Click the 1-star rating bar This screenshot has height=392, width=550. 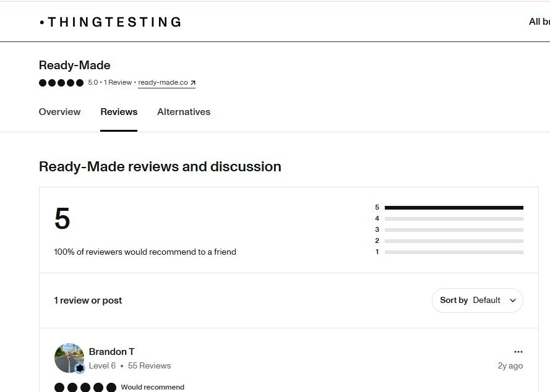(x=454, y=252)
